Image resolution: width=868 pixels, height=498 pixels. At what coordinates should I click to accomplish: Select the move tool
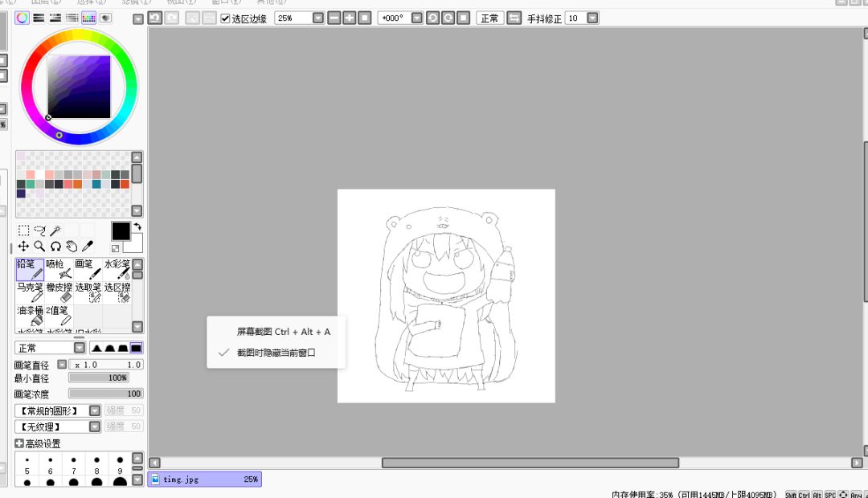tap(23, 247)
